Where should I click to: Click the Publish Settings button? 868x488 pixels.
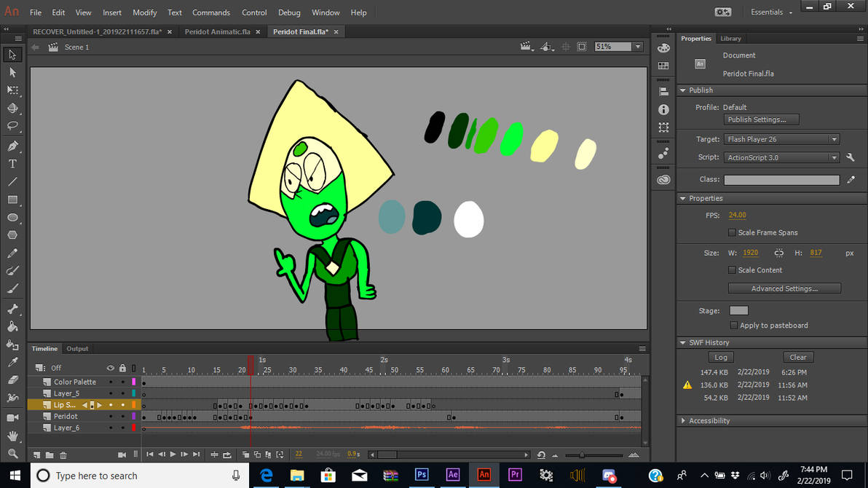pos(761,119)
